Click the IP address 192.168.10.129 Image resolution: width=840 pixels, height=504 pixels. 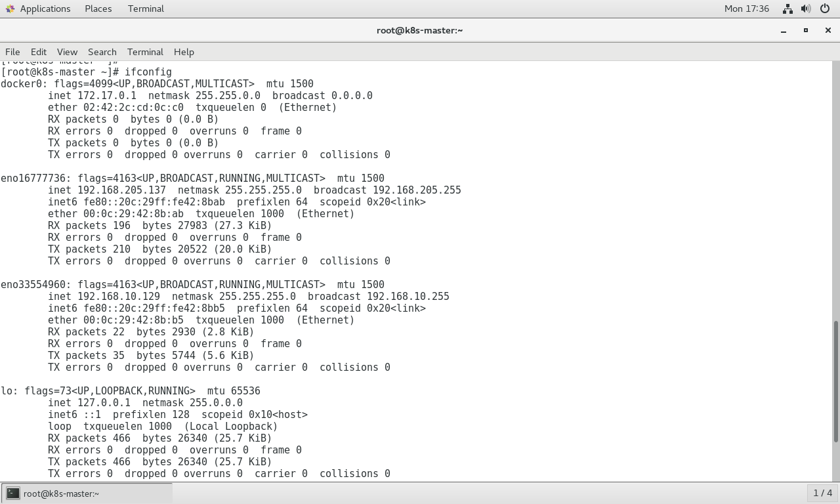[119, 297]
